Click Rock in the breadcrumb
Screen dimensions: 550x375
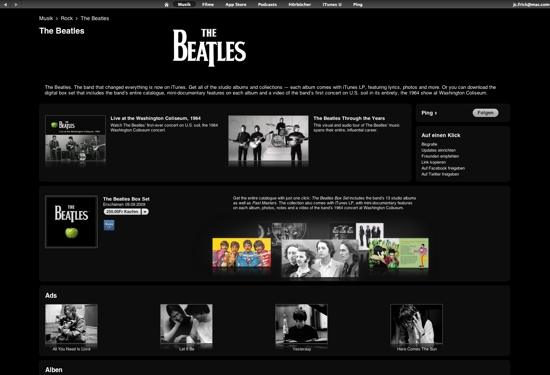pos(67,18)
